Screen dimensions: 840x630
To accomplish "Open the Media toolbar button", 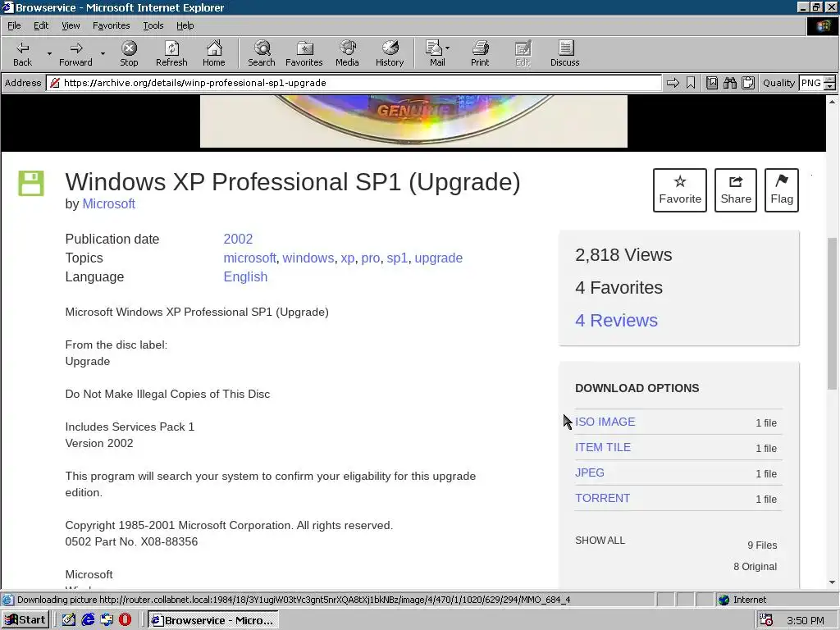I will click(347, 53).
